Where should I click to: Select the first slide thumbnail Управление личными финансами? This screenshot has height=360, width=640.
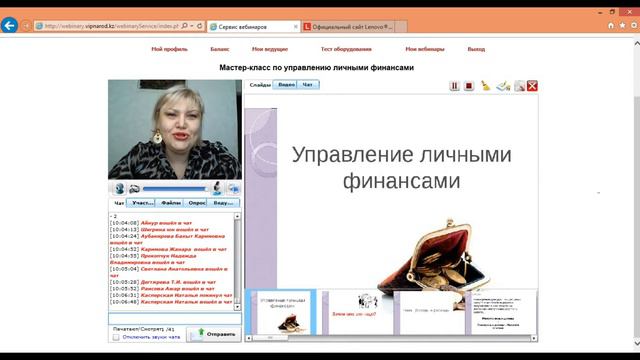coord(282,312)
